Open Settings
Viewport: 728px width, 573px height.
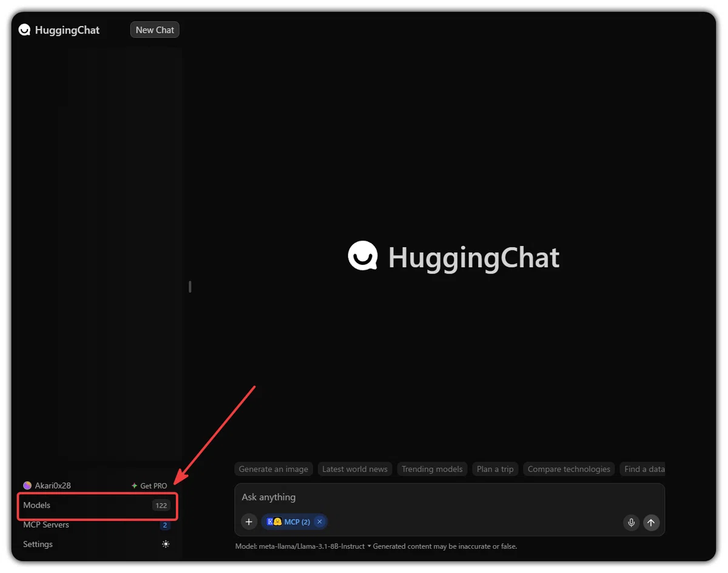(x=97, y=544)
